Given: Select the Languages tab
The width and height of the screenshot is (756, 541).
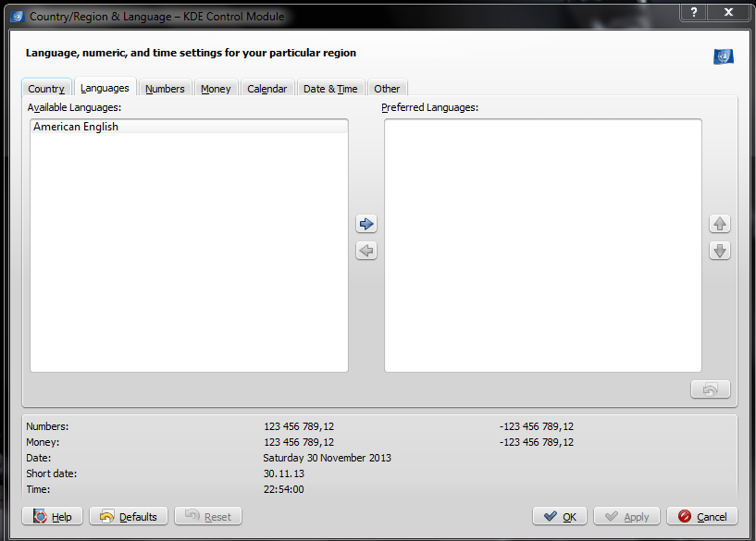Looking at the screenshot, I should tap(105, 88).
